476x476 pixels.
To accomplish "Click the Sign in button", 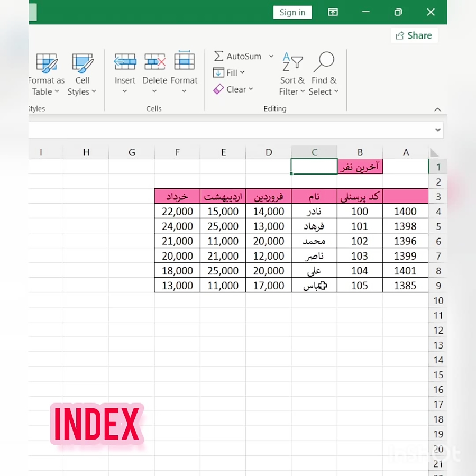I will click(292, 12).
